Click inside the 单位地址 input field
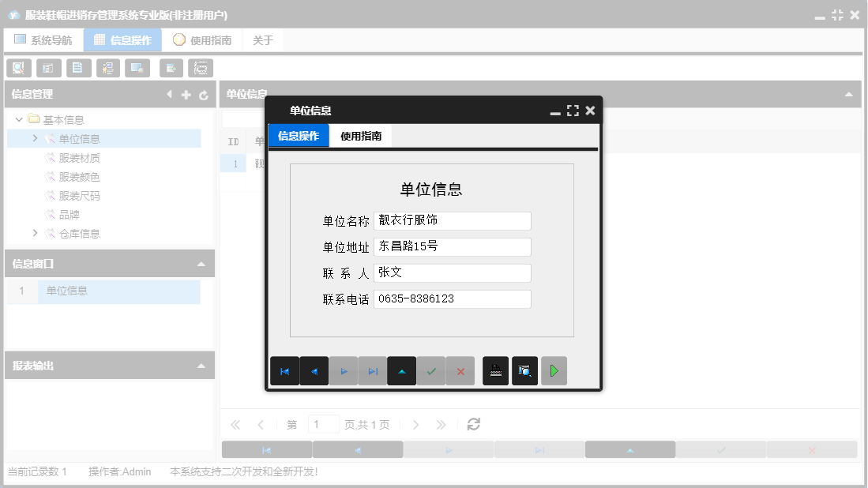Viewport: 868px width, 488px height. pyautogui.click(x=452, y=246)
